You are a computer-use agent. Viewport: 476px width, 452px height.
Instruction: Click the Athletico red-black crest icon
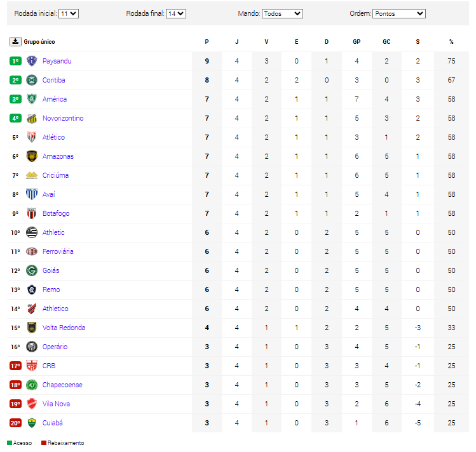coord(32,309)
